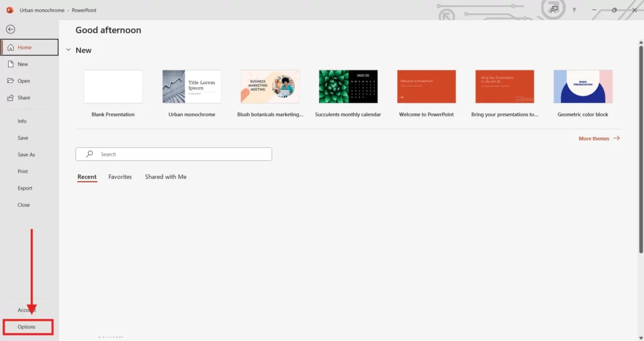Click the search magnifier icon
This screenshot has width=644, height=341.
90,154
